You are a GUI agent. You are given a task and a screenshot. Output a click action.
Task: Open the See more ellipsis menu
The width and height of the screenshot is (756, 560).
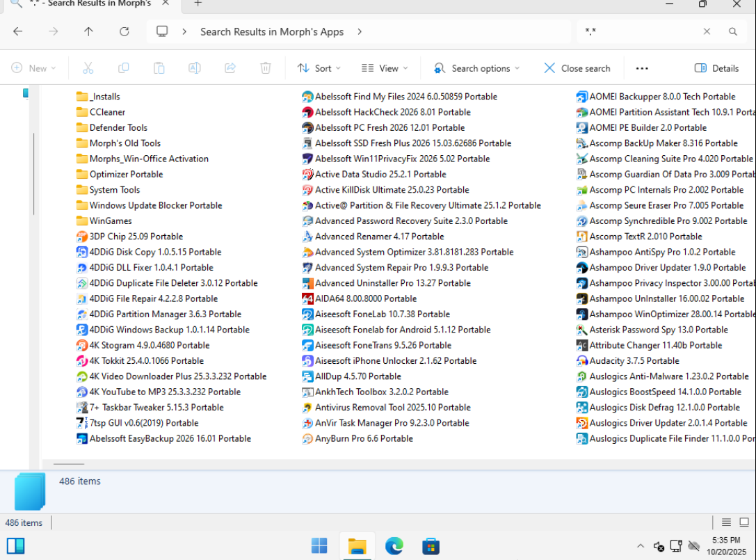tap(642, 68)
